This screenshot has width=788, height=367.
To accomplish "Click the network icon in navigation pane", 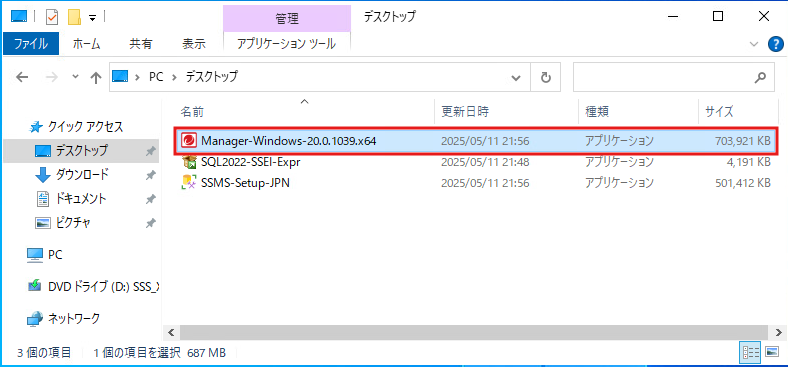I will pyautogui.click(x=35, y=318).
